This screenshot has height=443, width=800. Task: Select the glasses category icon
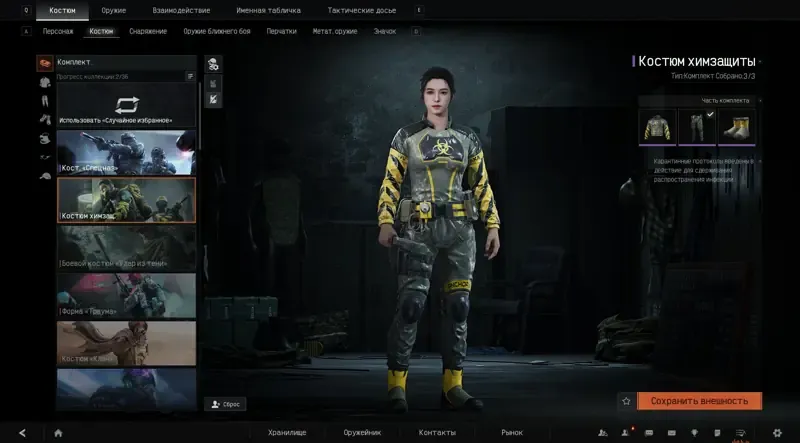tap(45, 157)
